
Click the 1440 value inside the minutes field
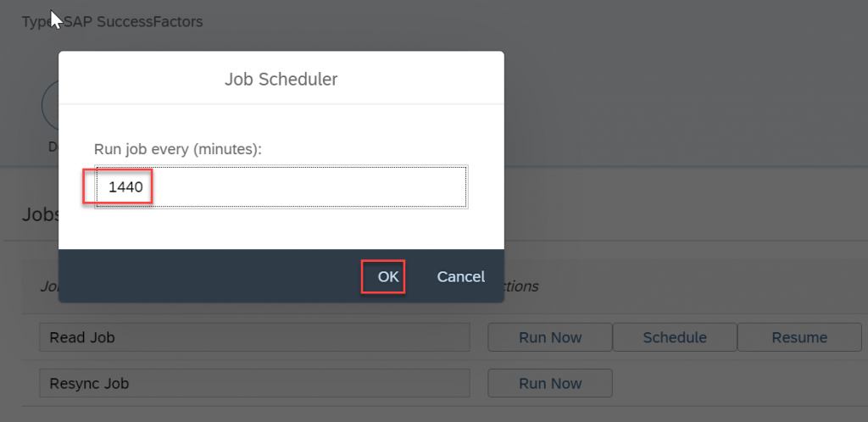[125, 187]
